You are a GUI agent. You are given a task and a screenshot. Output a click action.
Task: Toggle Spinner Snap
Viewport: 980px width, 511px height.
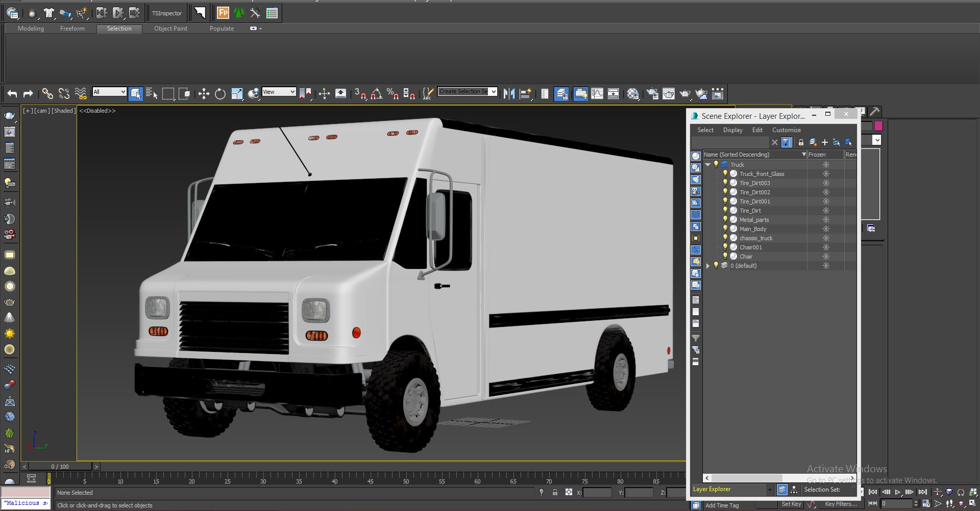point(409,93)
